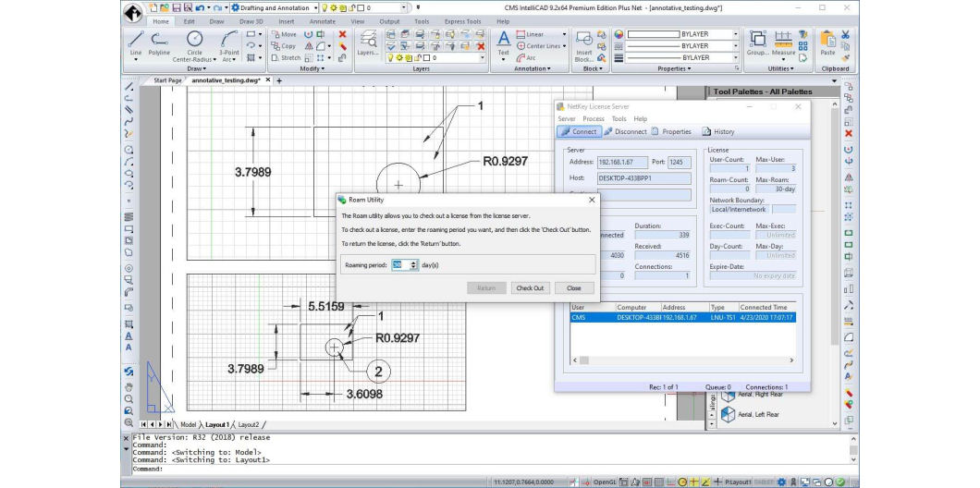
Task: Select the 3-Point Arc tool
Action: pos(229,45)
